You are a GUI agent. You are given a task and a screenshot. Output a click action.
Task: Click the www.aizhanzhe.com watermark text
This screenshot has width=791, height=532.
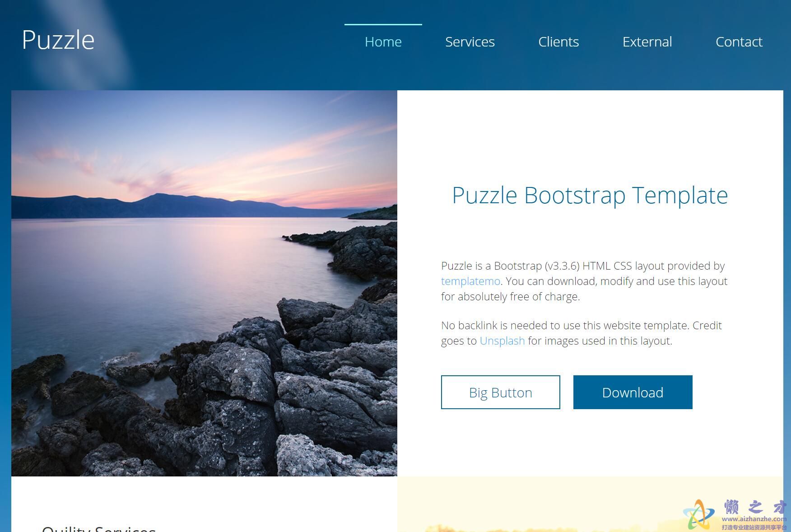(x=754, y=519)
